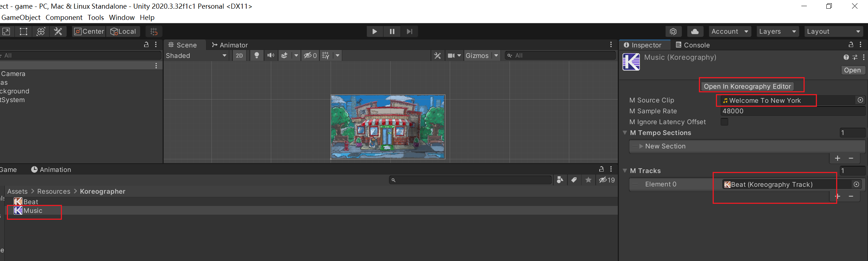Enable M Ignore Latency Offset checkbox
This screenshot has width=868, height=261.
[x=724, y=122]
